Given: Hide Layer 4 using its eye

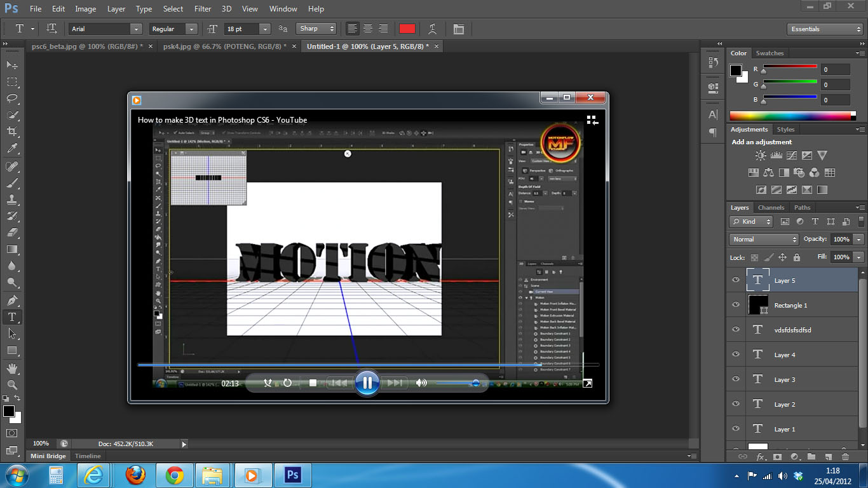Looking at the screenshot, I should coord(736,355).
